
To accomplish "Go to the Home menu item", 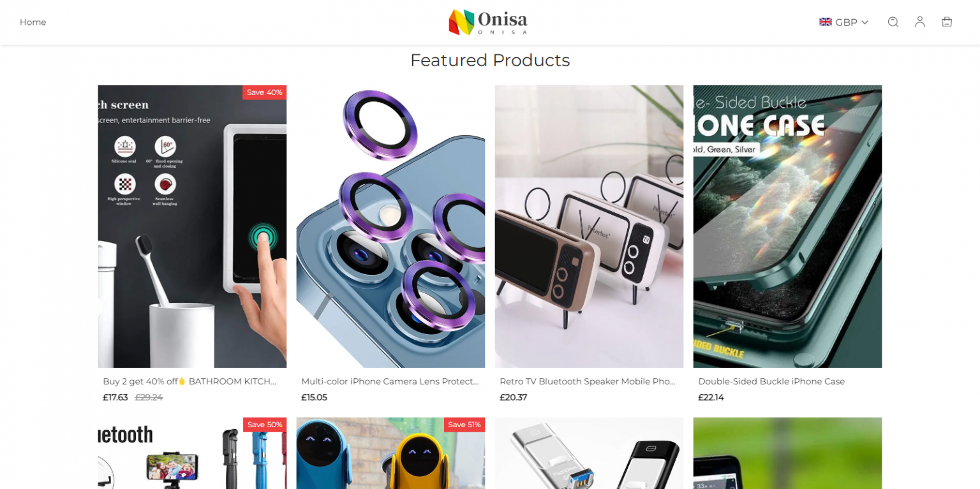I will [33, 22].
